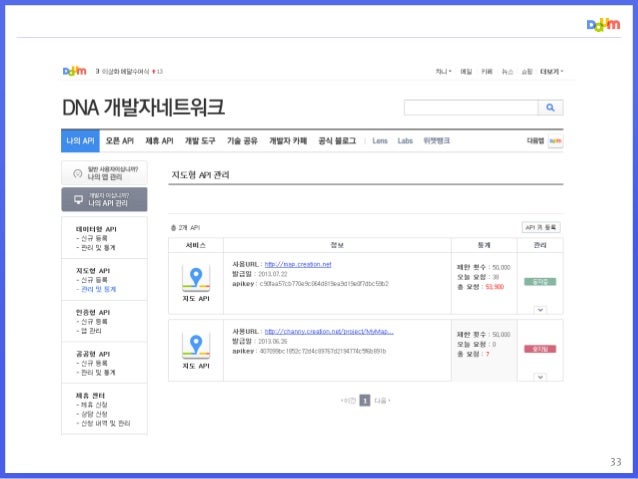Screen dimensions: 638x479
Task: Click the 뉴스 link in top bar
Action: (507, 72)
